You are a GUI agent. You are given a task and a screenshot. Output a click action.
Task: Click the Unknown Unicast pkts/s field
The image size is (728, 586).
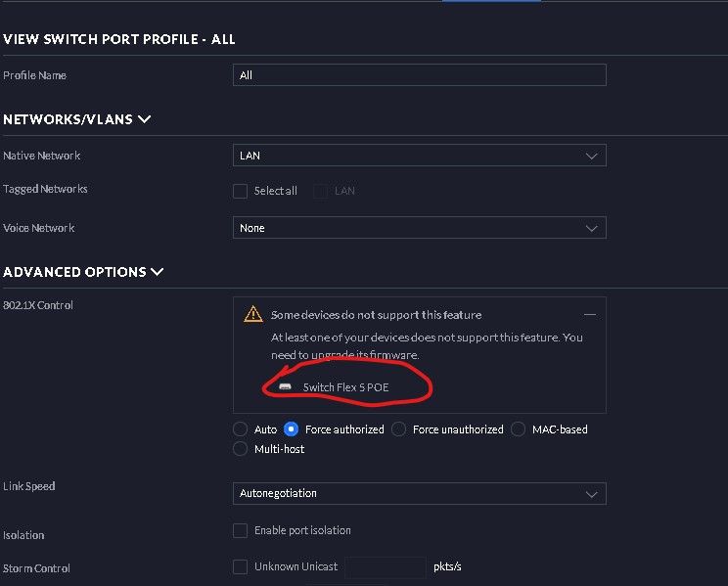point(385,566)
